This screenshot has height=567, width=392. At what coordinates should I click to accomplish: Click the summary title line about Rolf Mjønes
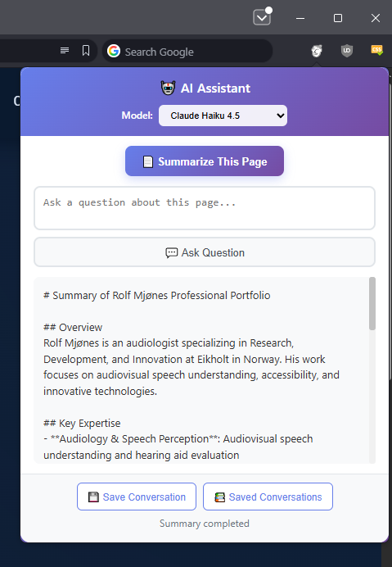pos(157,296)
